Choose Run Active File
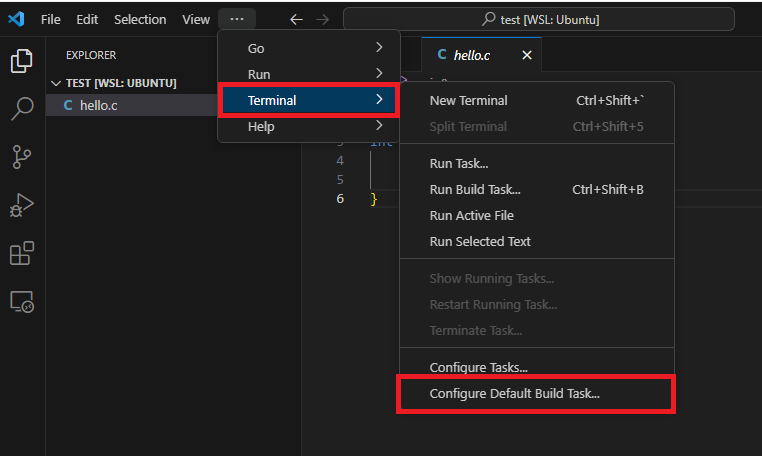This screenshot has width=762, height=456. pos(537,215)
